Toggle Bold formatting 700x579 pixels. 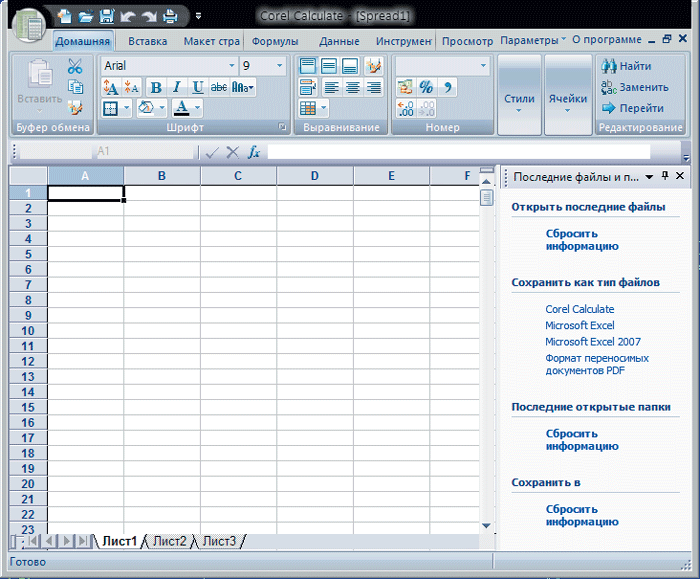pyautogui.click(x=155, y=87)
